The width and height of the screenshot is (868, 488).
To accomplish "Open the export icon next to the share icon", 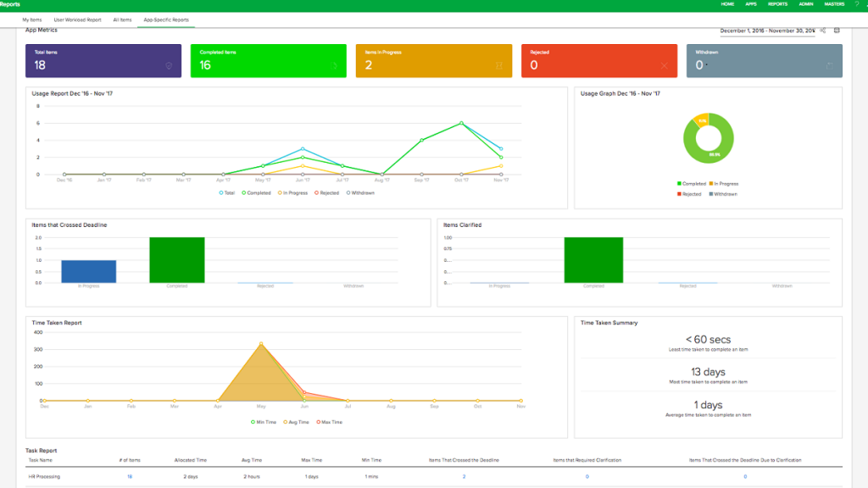I will pos(837,30).
